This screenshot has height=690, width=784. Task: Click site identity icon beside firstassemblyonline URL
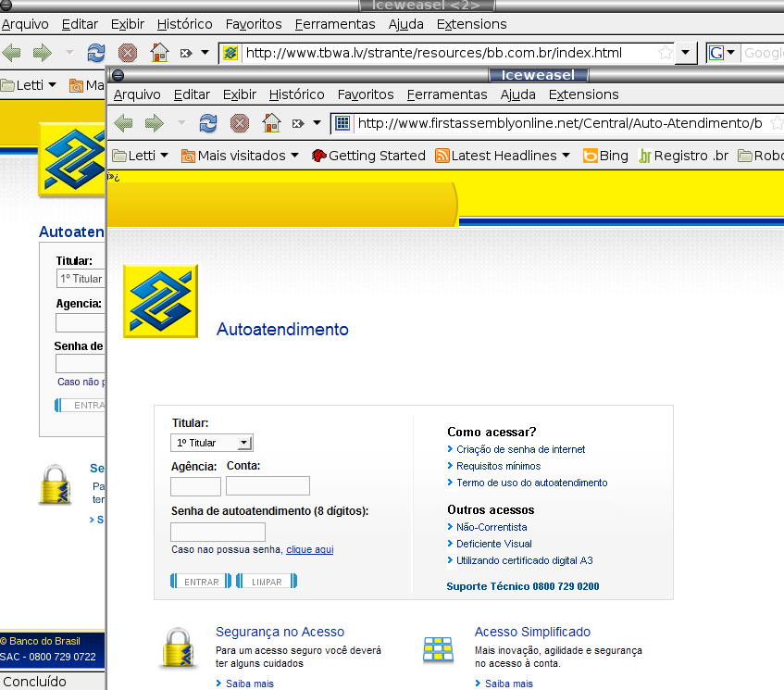(342, 123)
